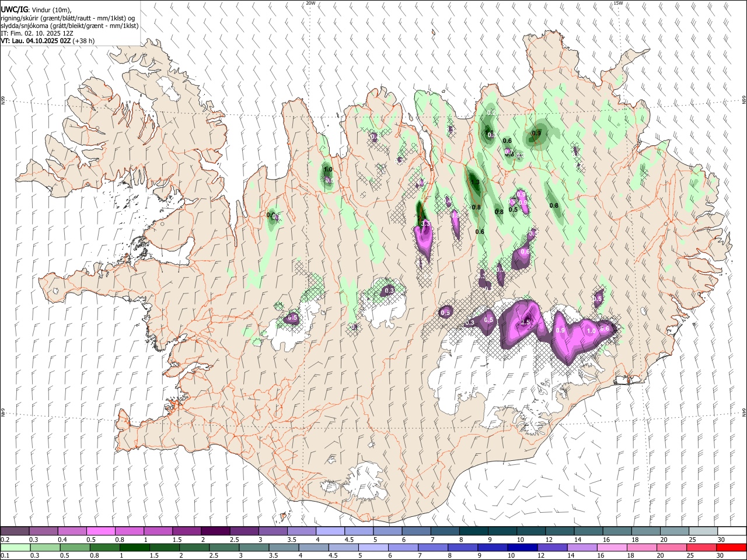Select the darkest green 1 swatch, bottom legend row

coord(134,548)
